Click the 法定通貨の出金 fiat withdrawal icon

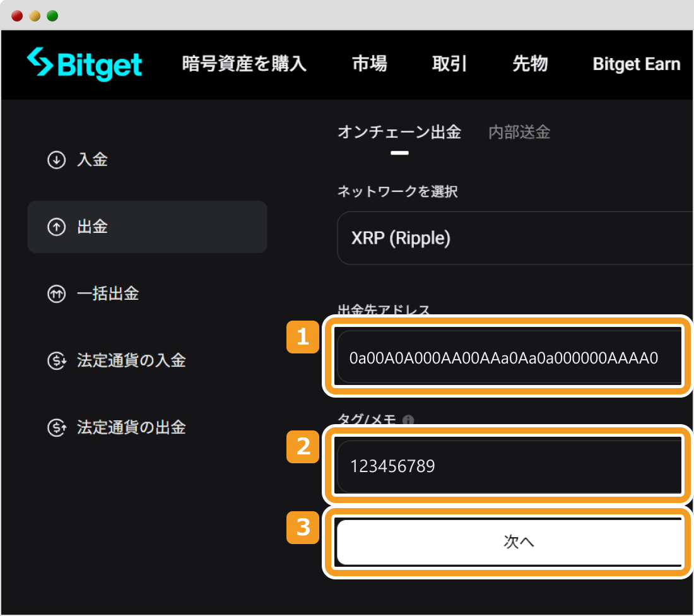[56, 427]
